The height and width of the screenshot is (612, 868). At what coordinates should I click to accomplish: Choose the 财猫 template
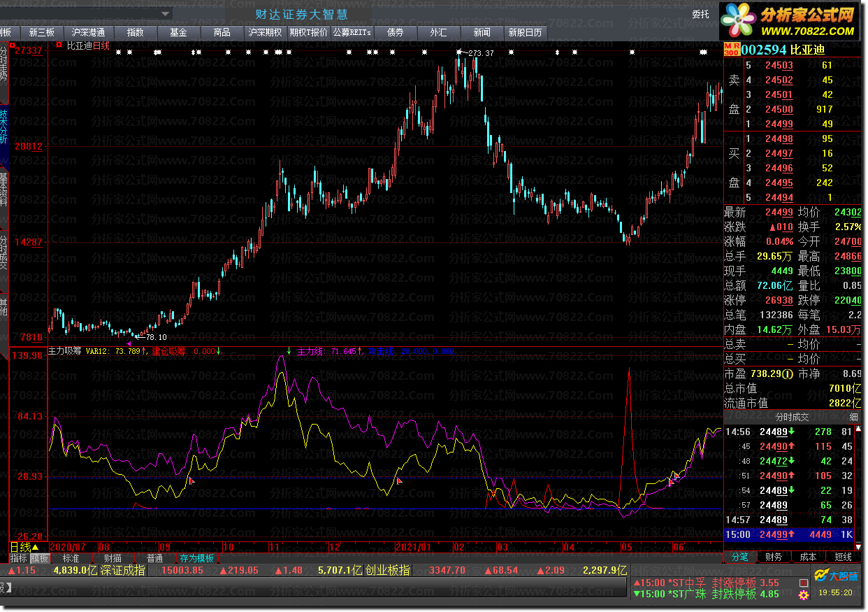click(113, 559)
